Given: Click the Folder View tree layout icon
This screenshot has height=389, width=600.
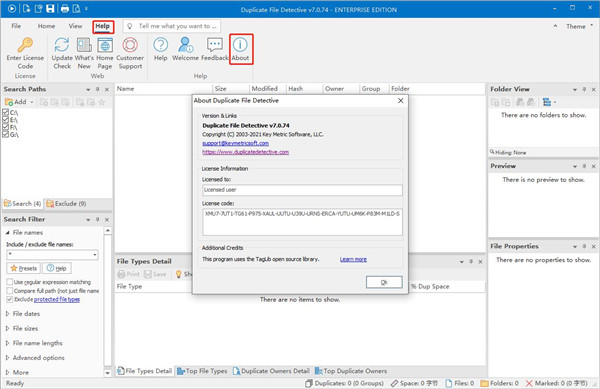Looking at the screenshot, I should click(x=547, y=102).
